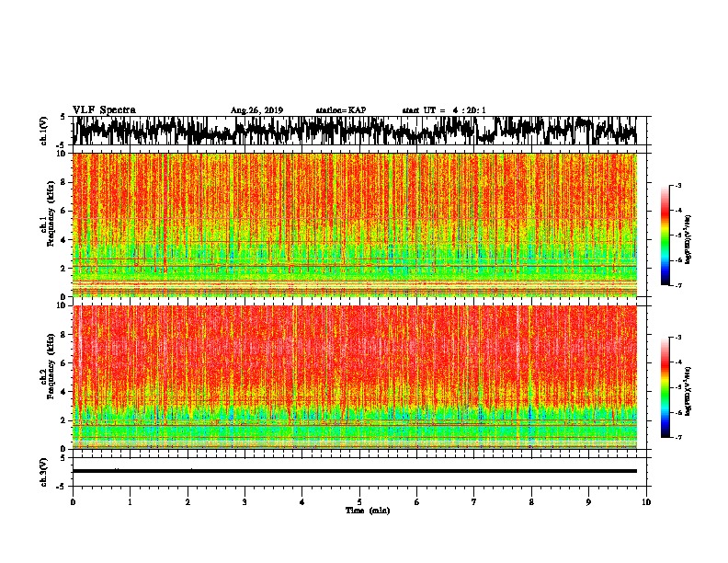Image resolution: width=728 pixels, height=563 pixels.
Task: Click the date 'Aug.26, 2019'
Action: 256,110
